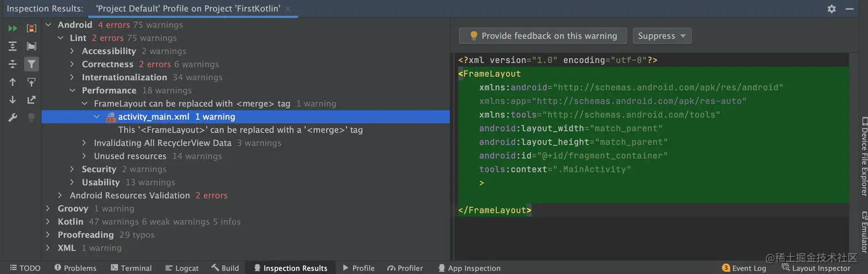Go to next problem with down arrow
This screenshot has height=274, width=868.
(x=13, y=100)
